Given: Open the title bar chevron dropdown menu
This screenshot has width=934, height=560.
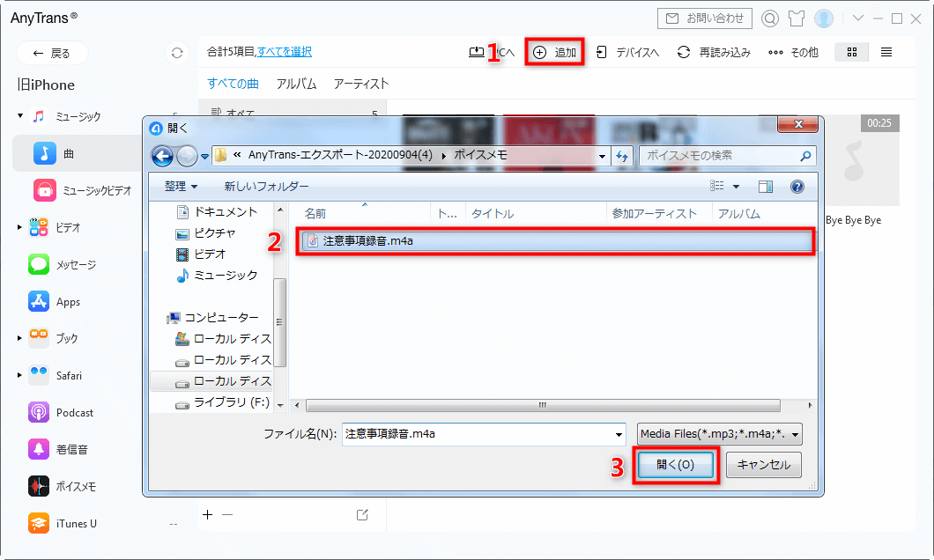Looking at the screenshot, I should (857, 18).
